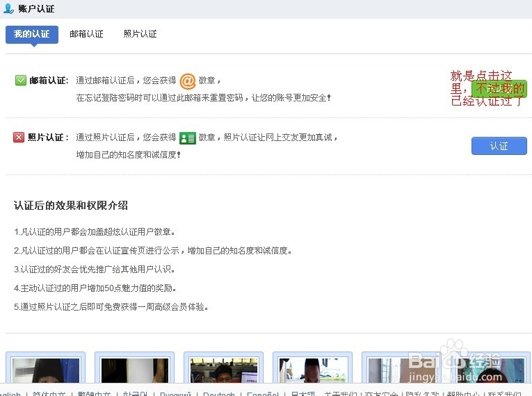The image size is (532, 396).
Task: Click the text 照片认证让网上交友更加真诚
Action: pos(278,138)
